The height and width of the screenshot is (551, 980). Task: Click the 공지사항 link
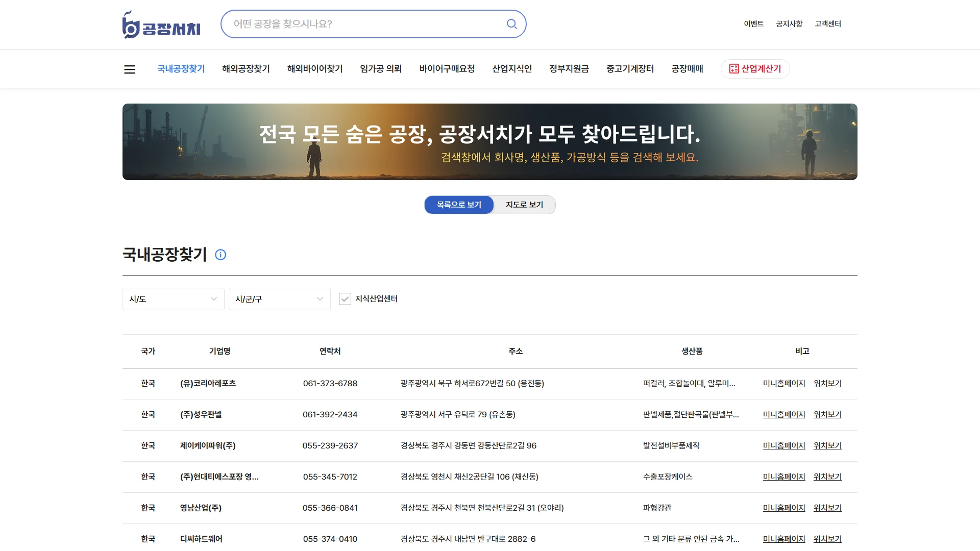(789, 24)
